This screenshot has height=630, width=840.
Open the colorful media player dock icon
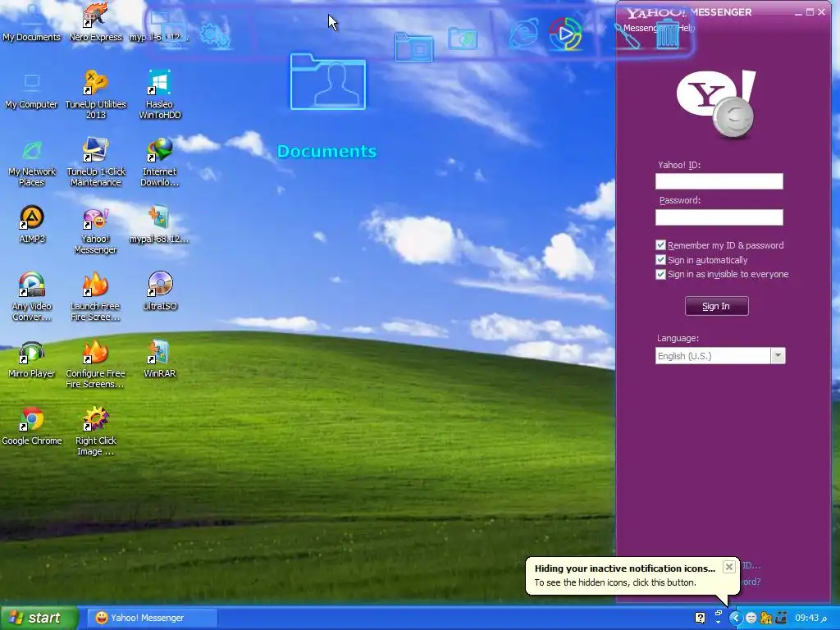[566, 34]
